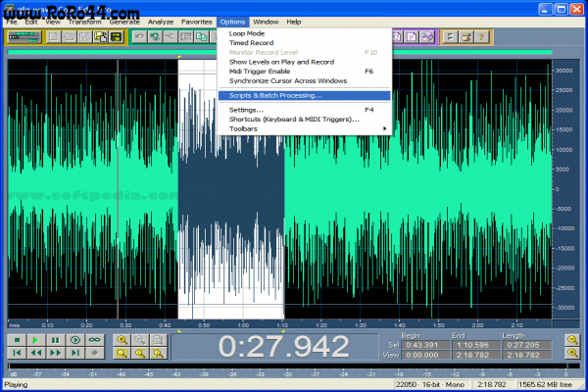This screenshot has height=392, width=588.
Task: Click the View Length field in the View row
Action: (x=527, y=355)
